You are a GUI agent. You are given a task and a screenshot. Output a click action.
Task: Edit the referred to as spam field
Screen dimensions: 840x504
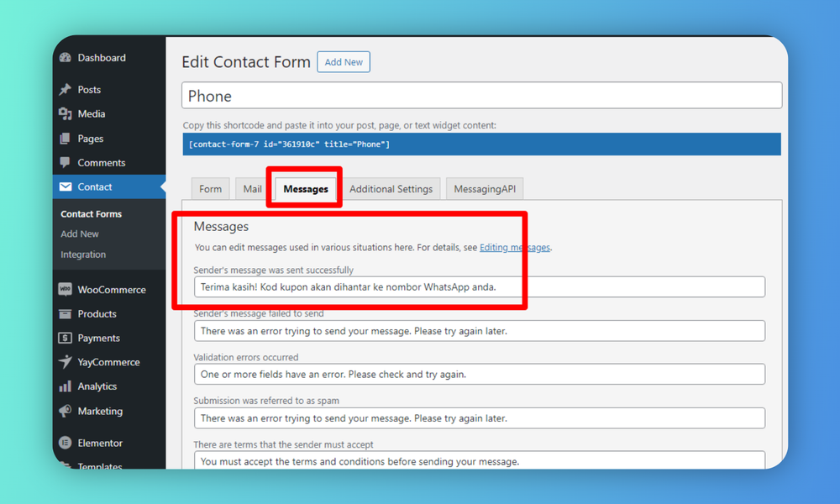480,418
